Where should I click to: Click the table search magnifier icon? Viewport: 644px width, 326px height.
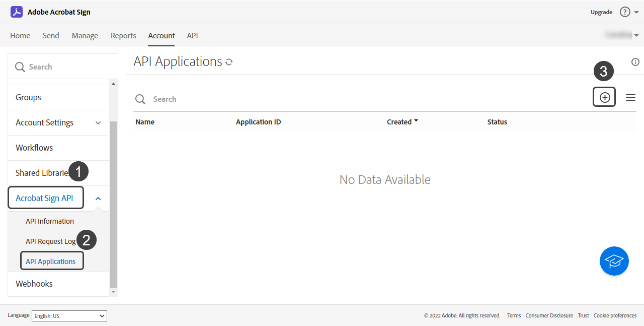[140, 99]
